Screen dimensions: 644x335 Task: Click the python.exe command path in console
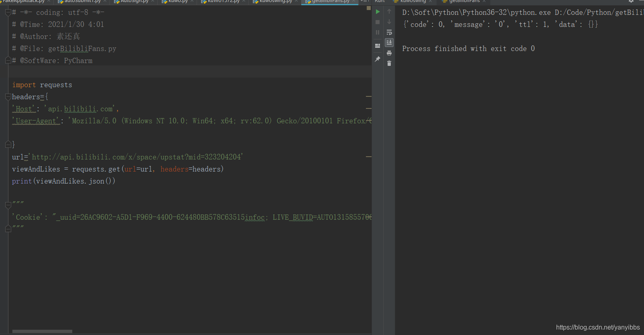point(523,12)
